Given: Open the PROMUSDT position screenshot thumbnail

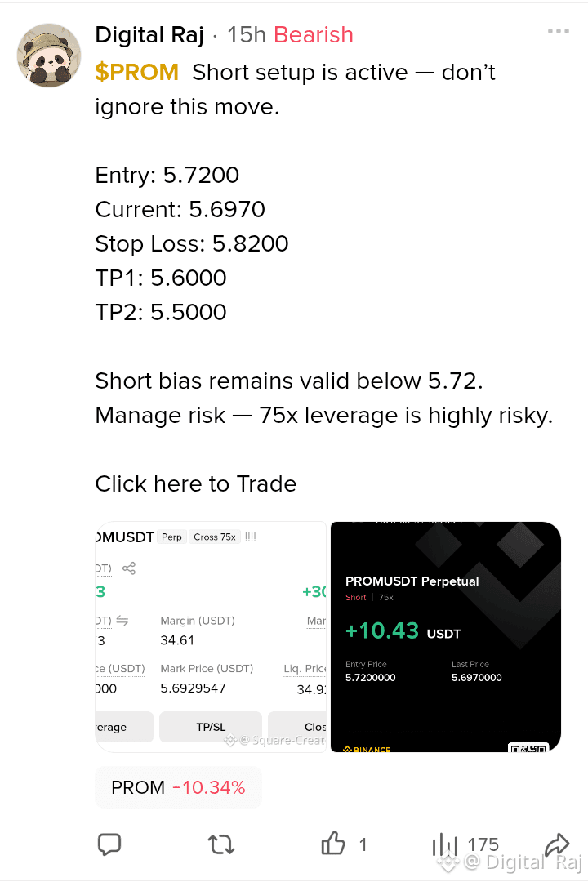Looking at the screenshot, I should point(211,637).
